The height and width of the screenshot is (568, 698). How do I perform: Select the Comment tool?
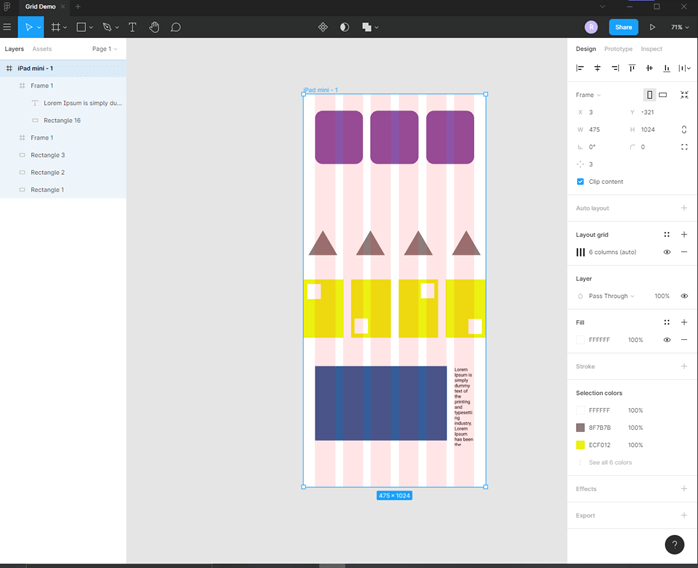176,27
